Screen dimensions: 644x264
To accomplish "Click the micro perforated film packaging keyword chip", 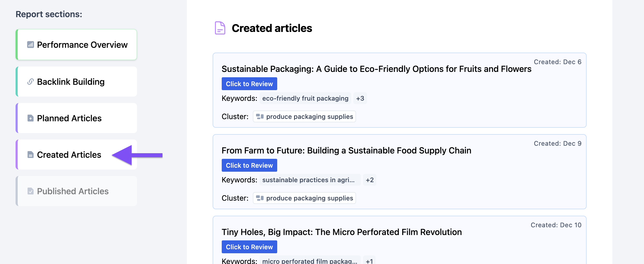I will 309,260.
